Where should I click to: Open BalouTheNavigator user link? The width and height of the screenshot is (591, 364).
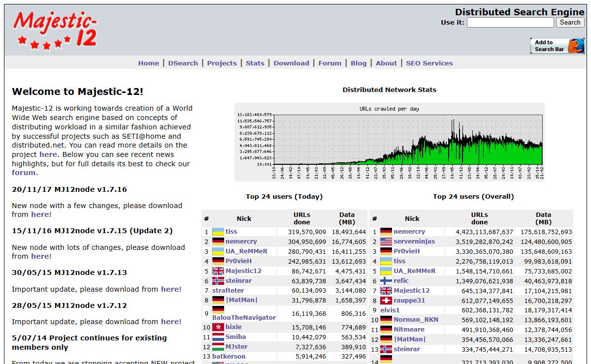244,318
